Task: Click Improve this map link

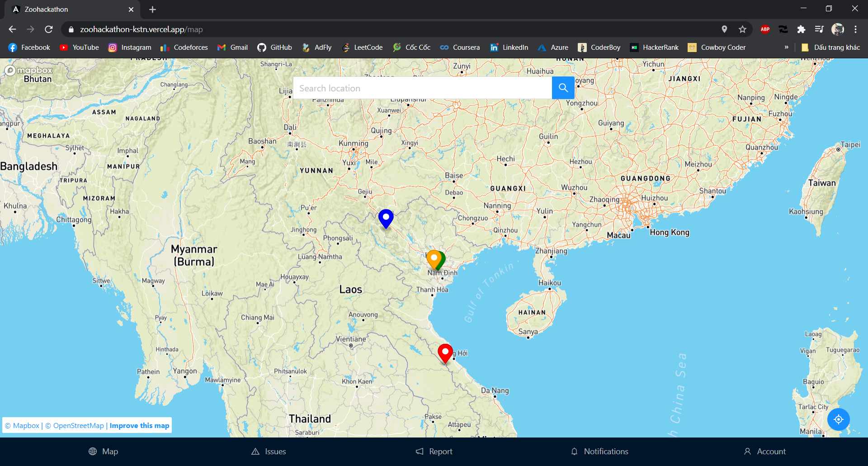Action: pos(139,426)
